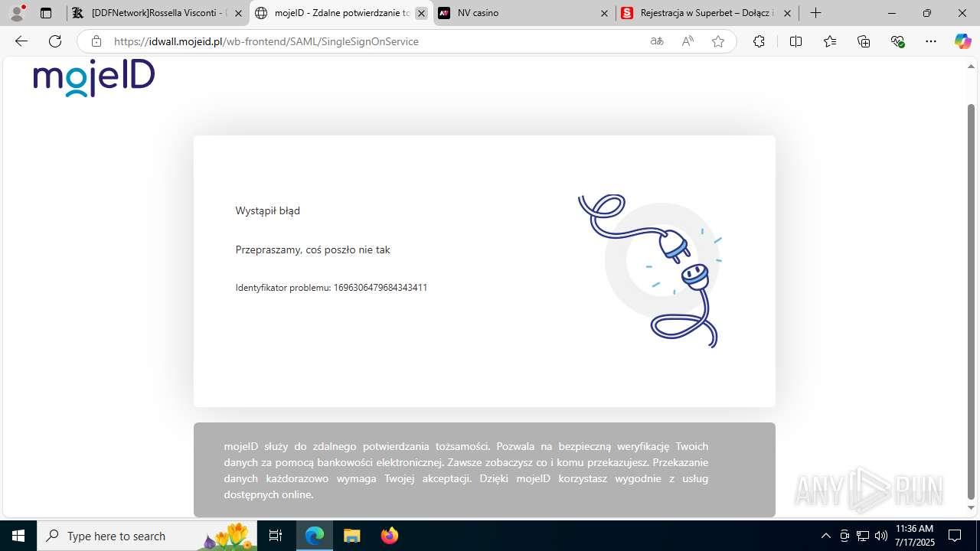Open File Explorer from the taskbar
980x551 pixels.
[351, 536]
